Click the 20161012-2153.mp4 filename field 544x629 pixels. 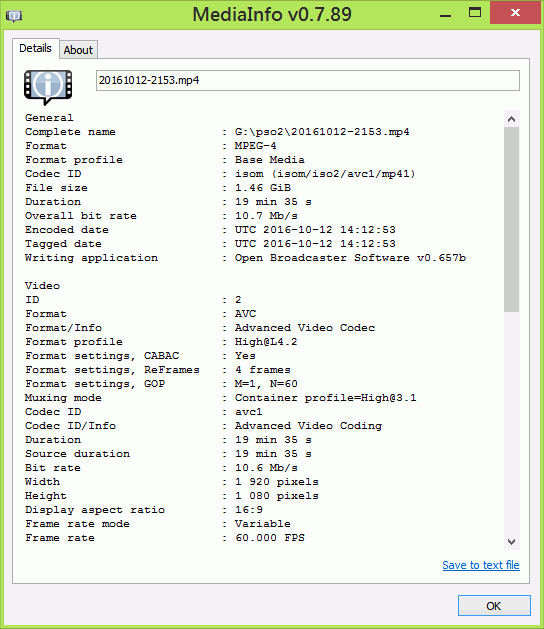(x=308, y=80)
